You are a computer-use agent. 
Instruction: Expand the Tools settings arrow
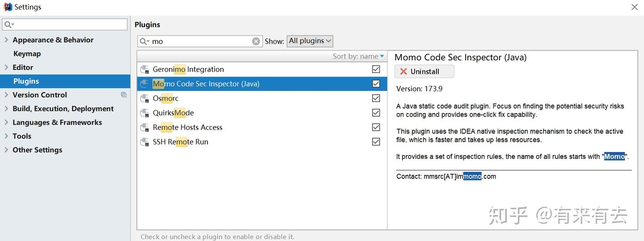point(6,136)
